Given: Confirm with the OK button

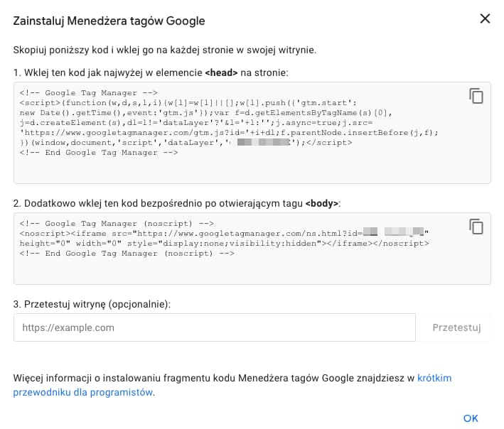Looking at the screenshot, I should point(471,418).
